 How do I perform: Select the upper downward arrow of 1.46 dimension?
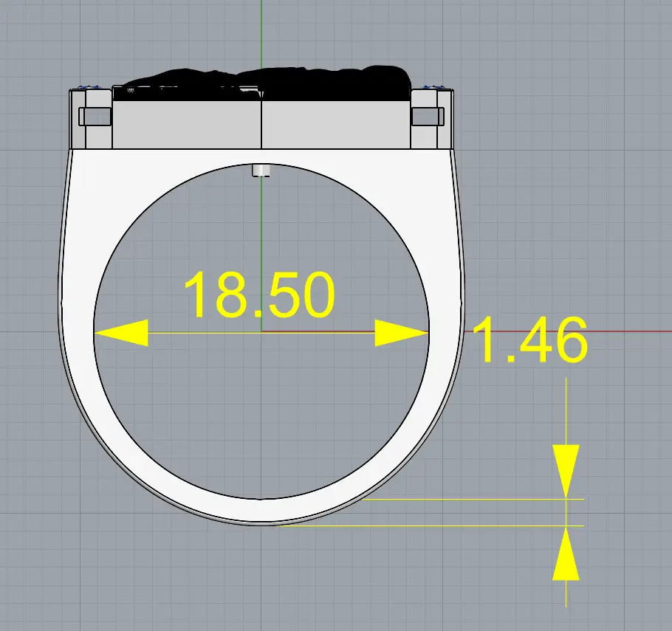point(566,470)
